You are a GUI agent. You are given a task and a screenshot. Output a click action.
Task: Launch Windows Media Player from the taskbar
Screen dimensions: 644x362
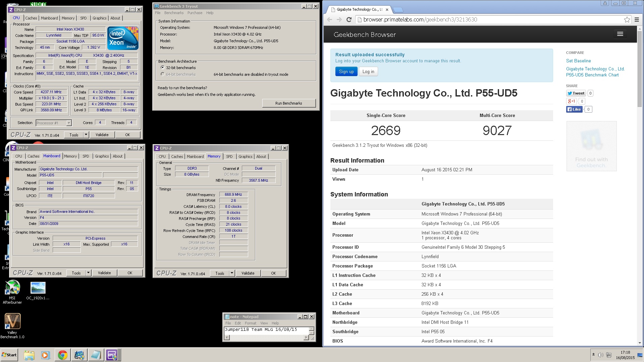click(46, 355)
